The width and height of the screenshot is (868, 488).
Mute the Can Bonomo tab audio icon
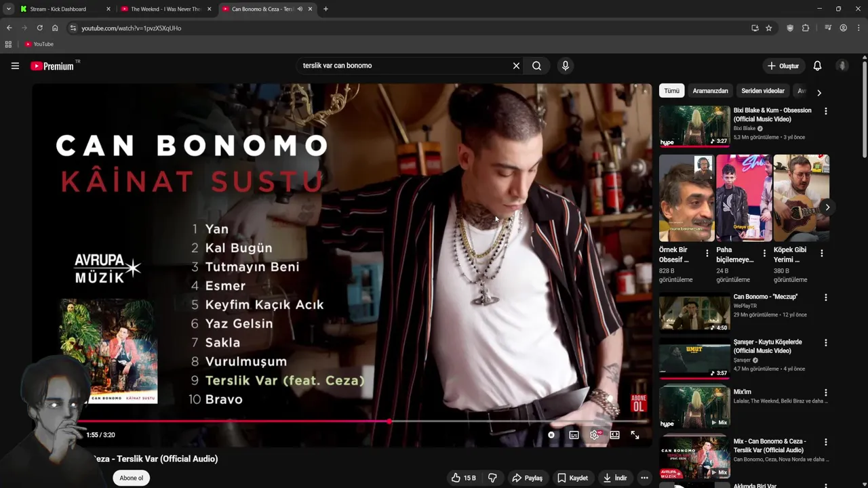click(299, 9)
